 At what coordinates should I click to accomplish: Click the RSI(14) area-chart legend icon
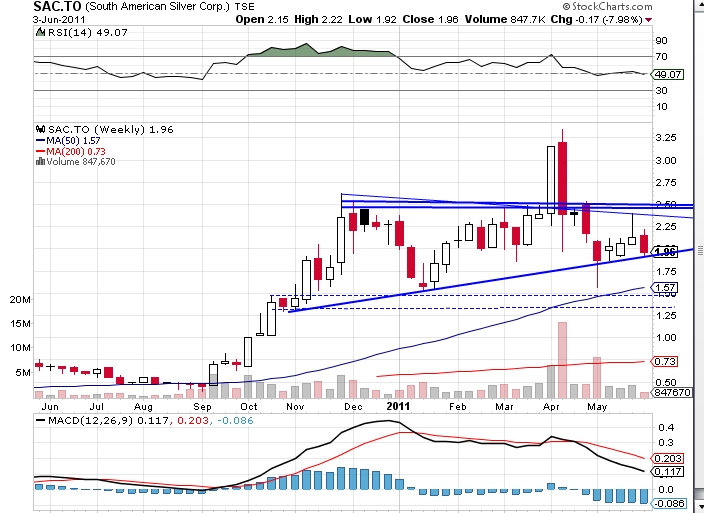click(40, 32)
